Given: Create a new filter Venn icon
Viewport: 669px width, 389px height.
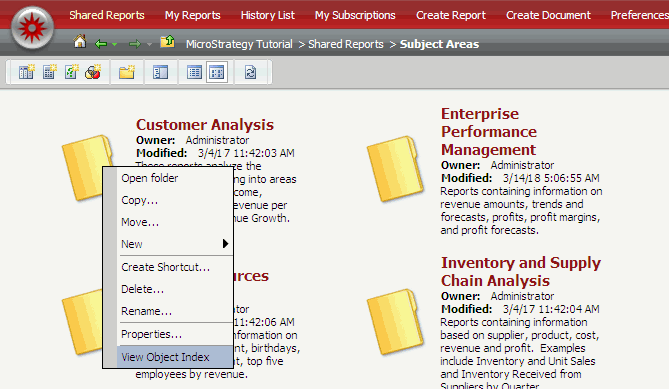Looking at the screenshot, I should (x=93, y=72).
